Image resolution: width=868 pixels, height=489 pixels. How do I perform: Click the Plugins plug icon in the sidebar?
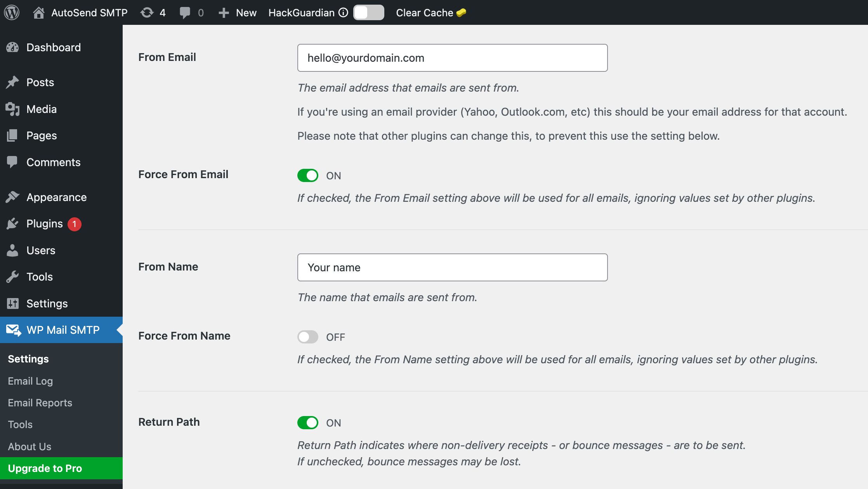13,224
